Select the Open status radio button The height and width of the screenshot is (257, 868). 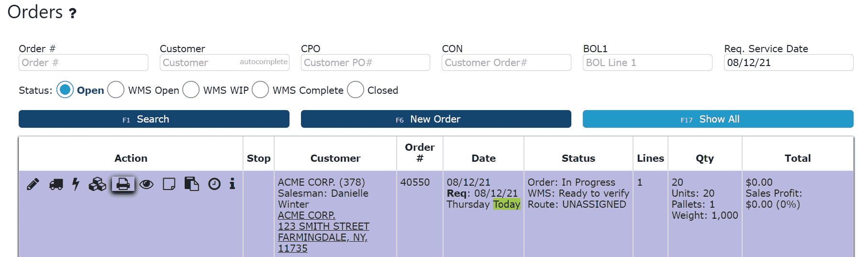[x=65, y=89]
